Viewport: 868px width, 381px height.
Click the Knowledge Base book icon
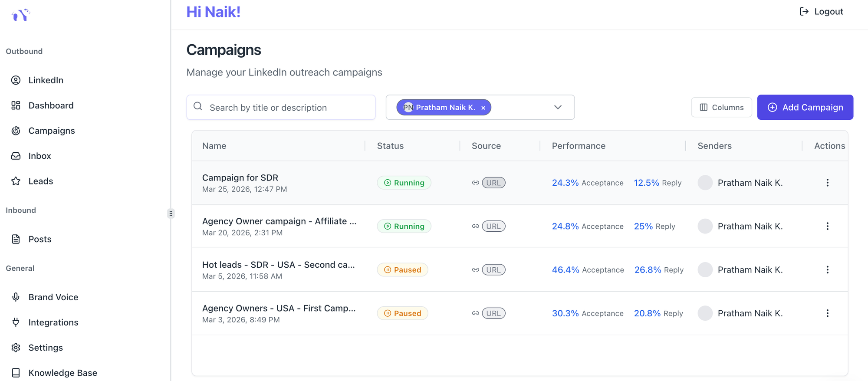(x=16, y=373)
